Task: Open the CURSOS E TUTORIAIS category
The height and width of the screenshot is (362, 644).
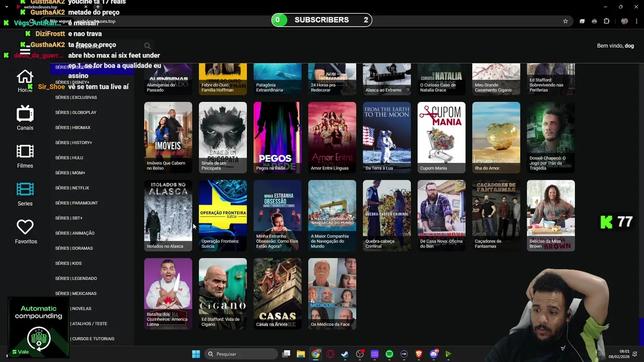Action: pos(93,339)
